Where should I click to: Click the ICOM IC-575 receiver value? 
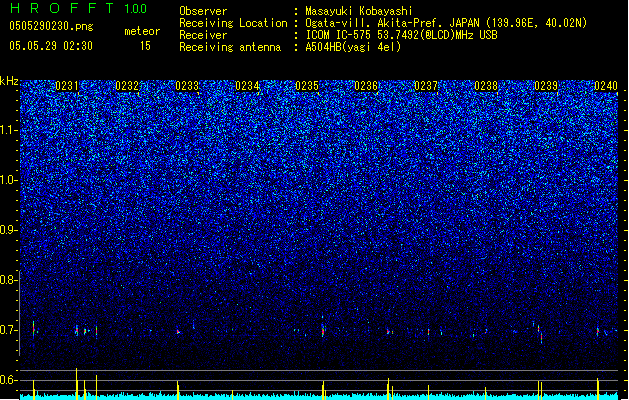click(x=401, y=35)
